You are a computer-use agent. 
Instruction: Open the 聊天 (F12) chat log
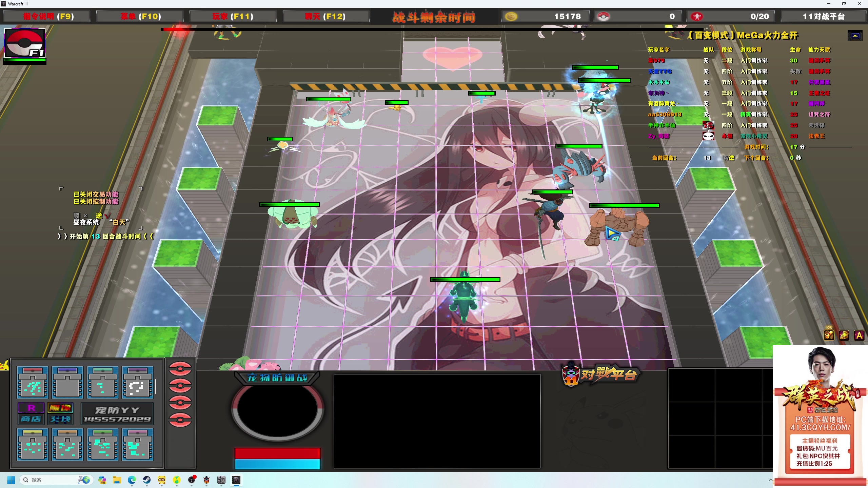point(325,16)
